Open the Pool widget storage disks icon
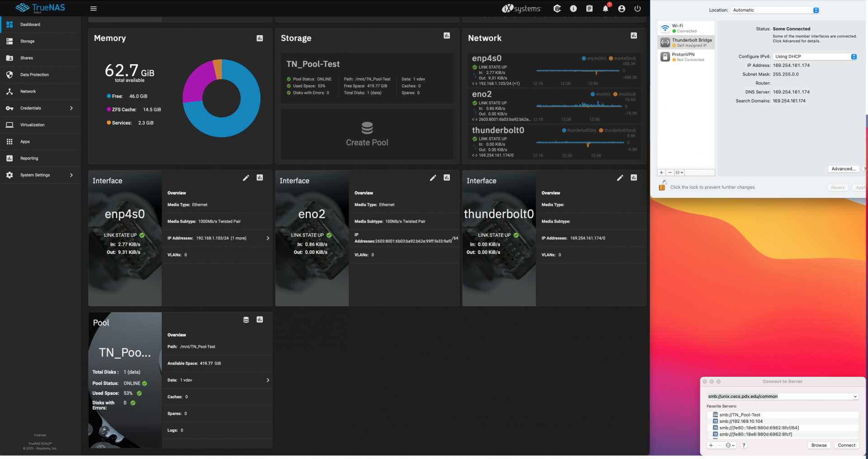This screenshot has width=868, height=459. click(x=246, y=320)
